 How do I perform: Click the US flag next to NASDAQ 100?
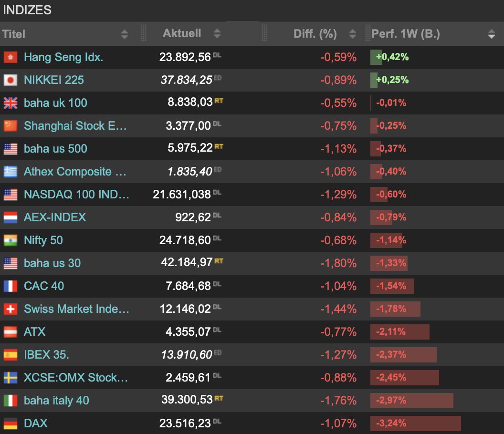10,195
